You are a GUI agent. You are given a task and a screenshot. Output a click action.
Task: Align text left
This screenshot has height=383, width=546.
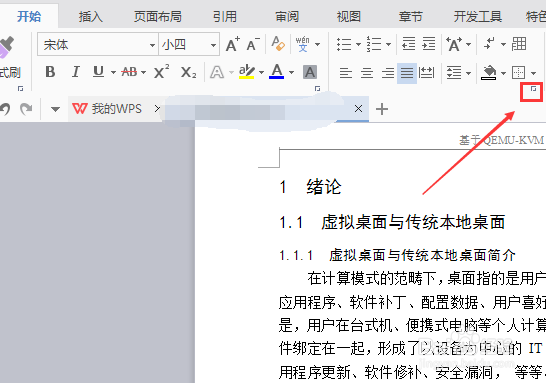[346, 73]
